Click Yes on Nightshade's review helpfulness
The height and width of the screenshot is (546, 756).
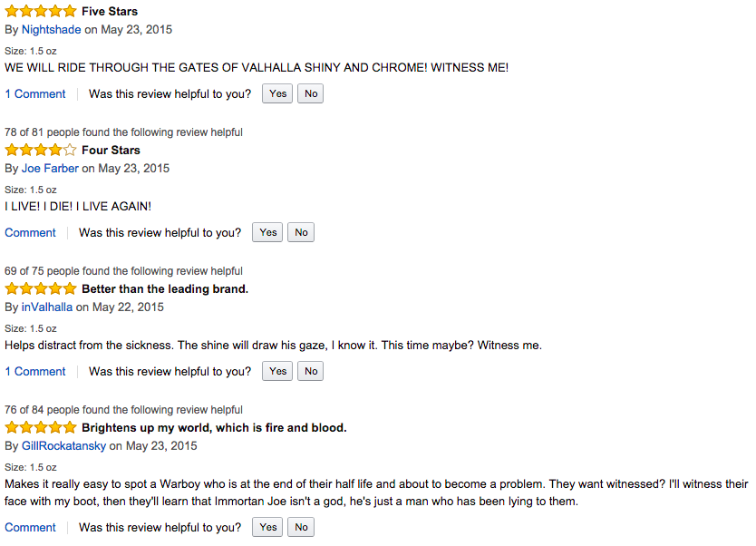(x=277, y=93)
